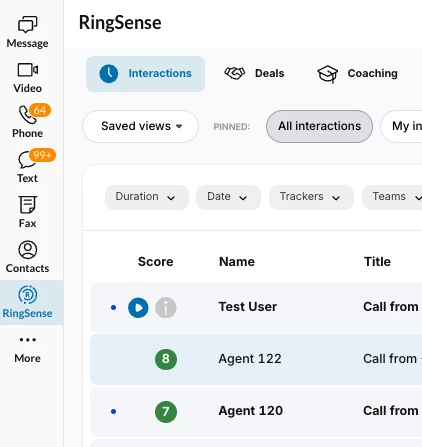Screen dimensions: 422x447
Task: Expand the Duration filter
Action: (x=147, y=197)
